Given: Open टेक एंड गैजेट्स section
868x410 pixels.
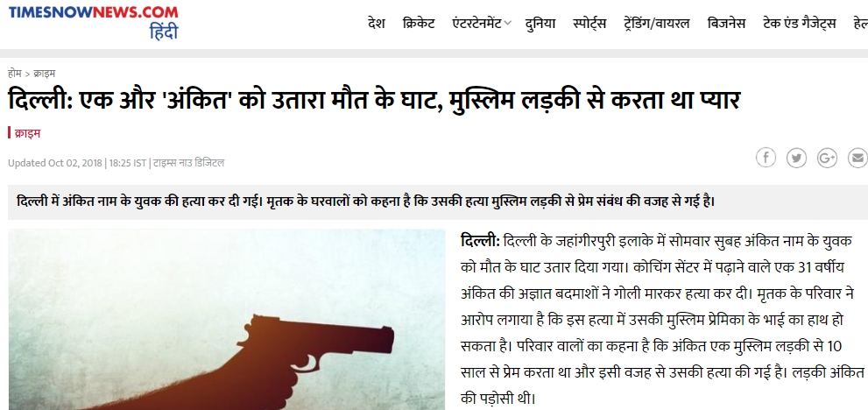Looking at the screenshot, I should [x=800, y=24].
